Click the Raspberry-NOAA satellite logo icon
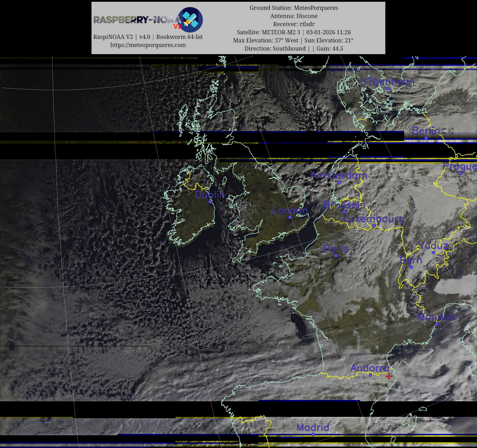The height and width of the screenshot is (448, 477). click(x=191, y=20)
